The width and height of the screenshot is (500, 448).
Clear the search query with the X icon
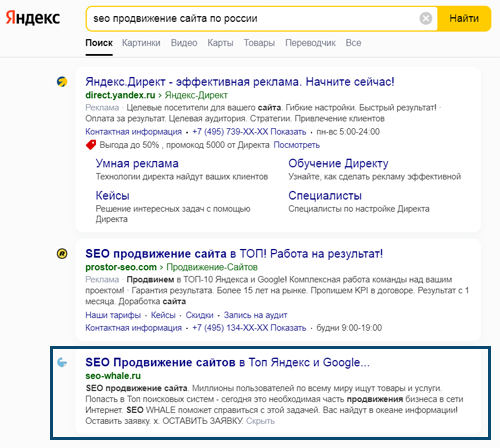tap(426, 18)
